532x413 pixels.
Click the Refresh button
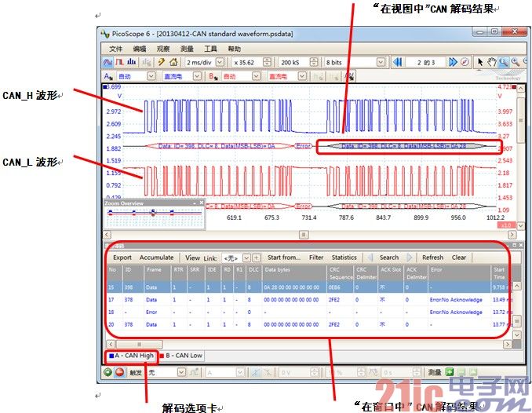click(432, 258)
